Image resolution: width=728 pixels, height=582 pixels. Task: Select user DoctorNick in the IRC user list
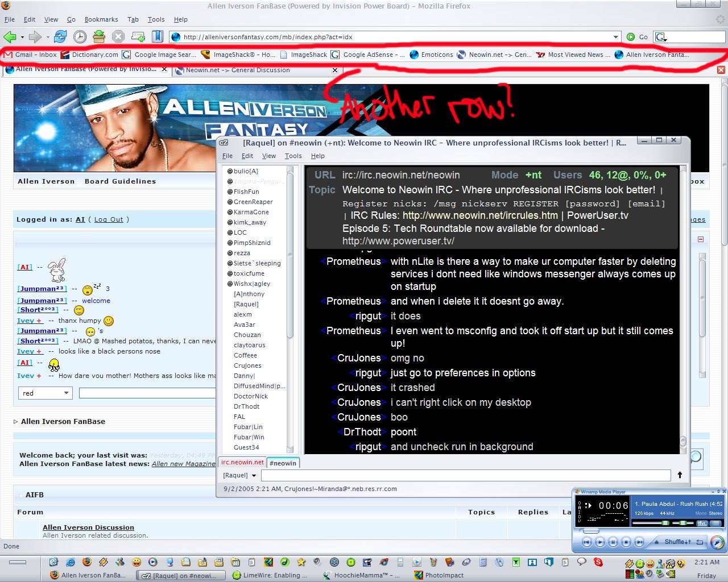(251, 396)
